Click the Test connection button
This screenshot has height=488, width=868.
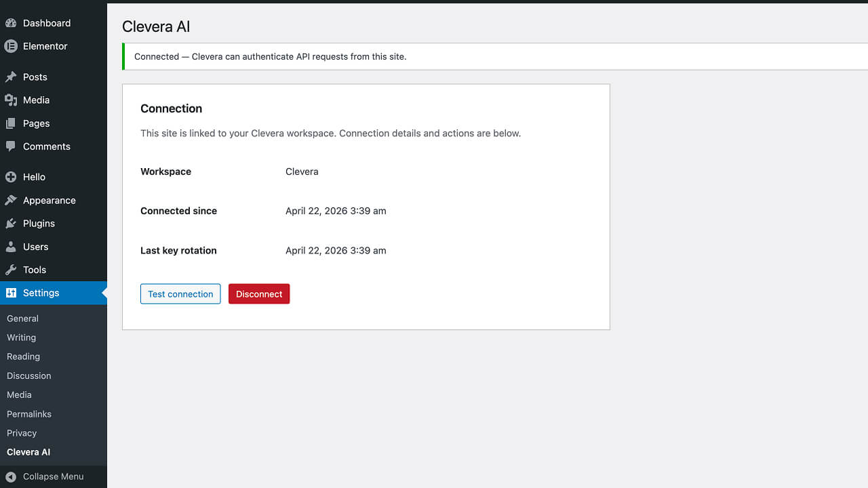click(x=180, y=293)
